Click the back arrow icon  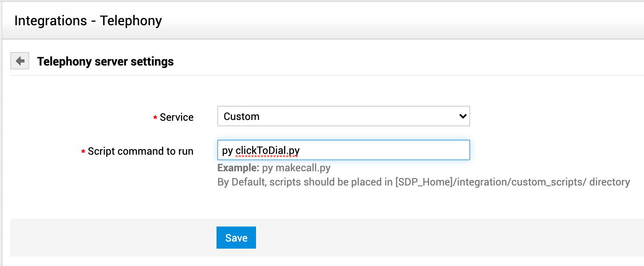coord(20,61)
